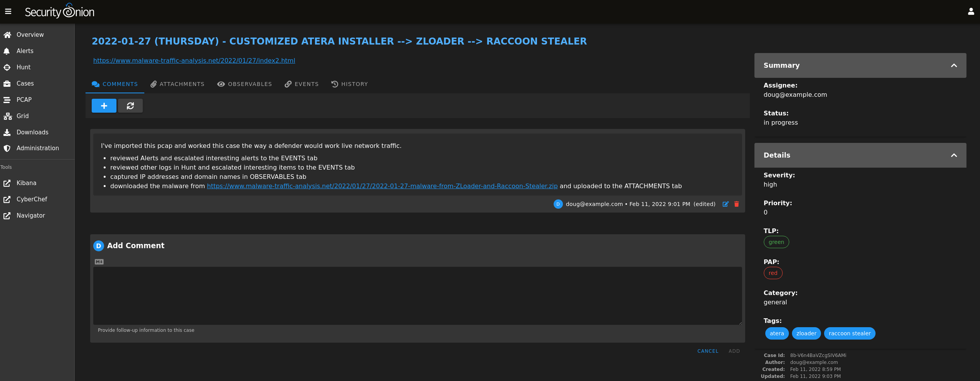Viewport: 980px width, 381px height.
Task: Click the Add Comment avatar icon
Action: [x=99, y=246]
